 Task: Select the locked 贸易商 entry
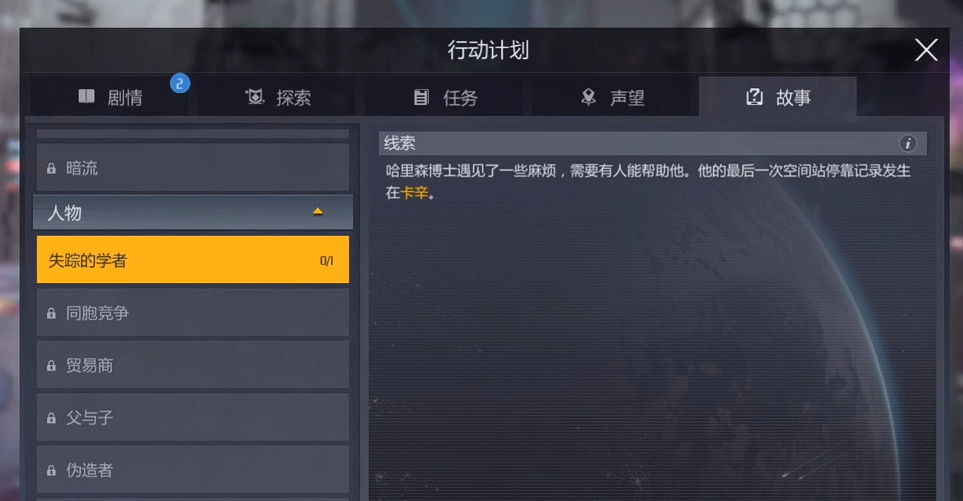pos(193,365)
